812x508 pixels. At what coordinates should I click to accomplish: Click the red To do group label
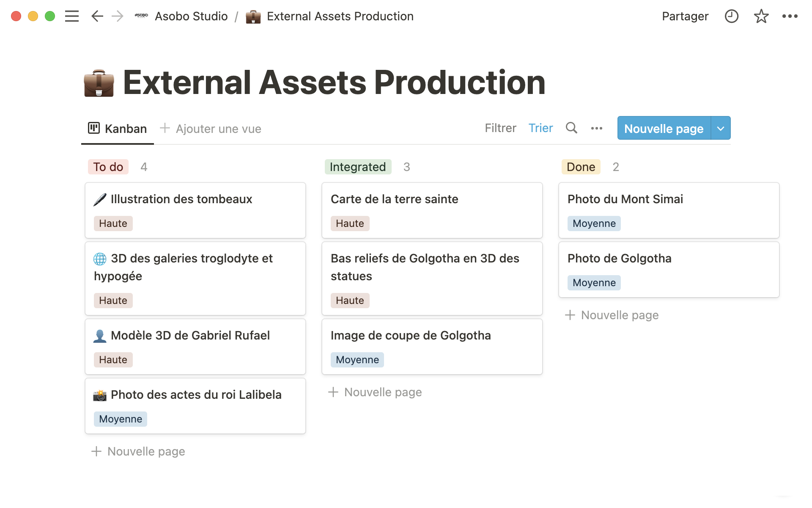(x=108, y=167)
